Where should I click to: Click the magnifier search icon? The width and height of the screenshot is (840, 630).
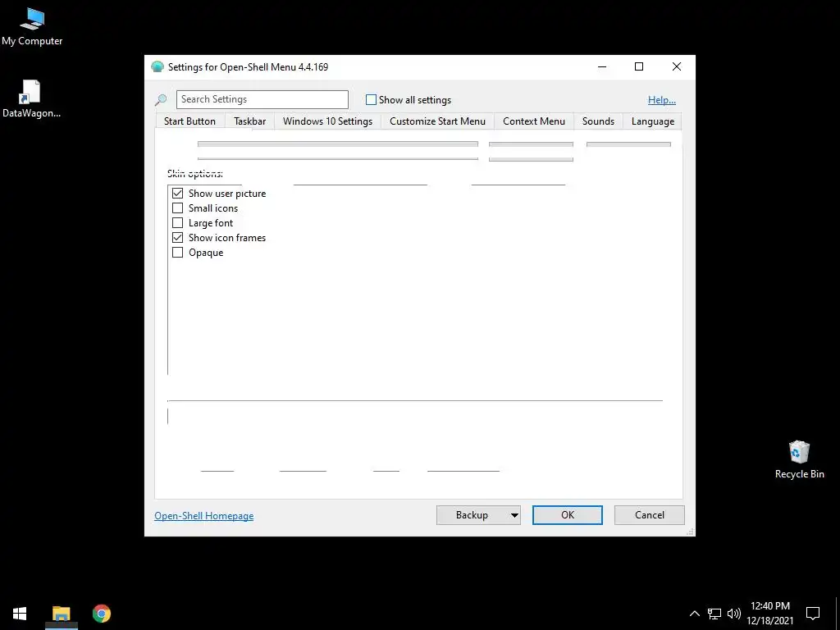tap(161, 99)
